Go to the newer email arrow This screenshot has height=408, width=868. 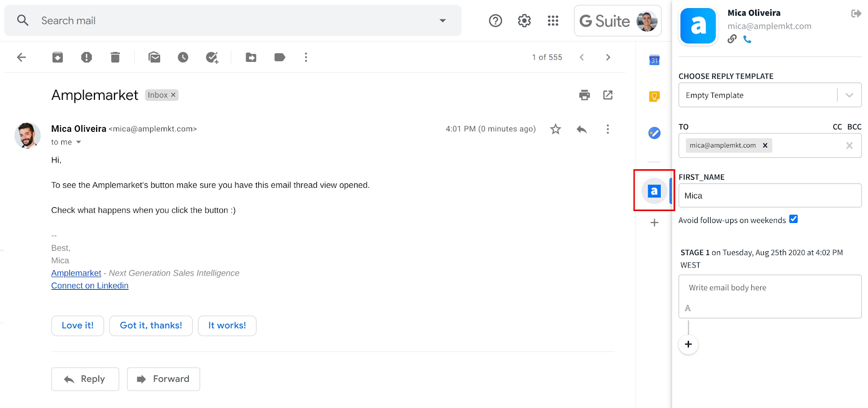pyautogui.click(x=582, y=57)
